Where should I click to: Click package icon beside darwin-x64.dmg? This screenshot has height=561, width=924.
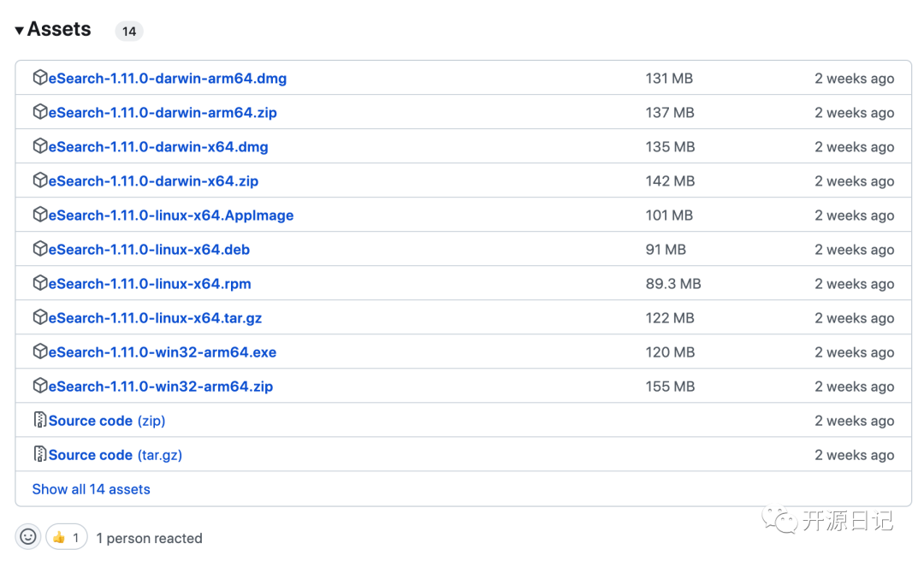click(x=39, y=145)
